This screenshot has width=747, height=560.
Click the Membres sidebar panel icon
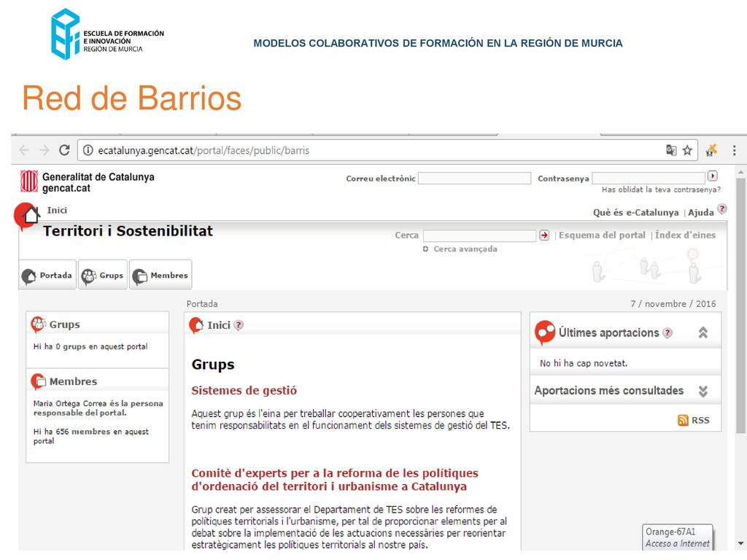click(38, 381)
